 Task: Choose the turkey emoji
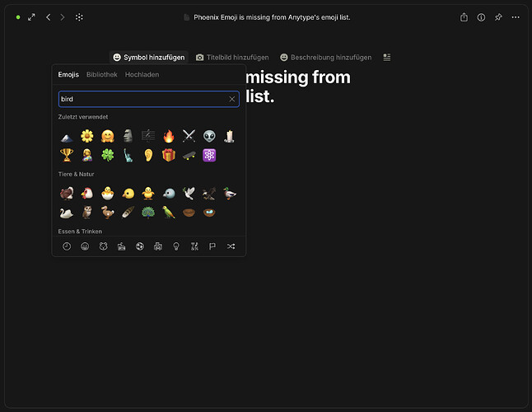(67, 194)
